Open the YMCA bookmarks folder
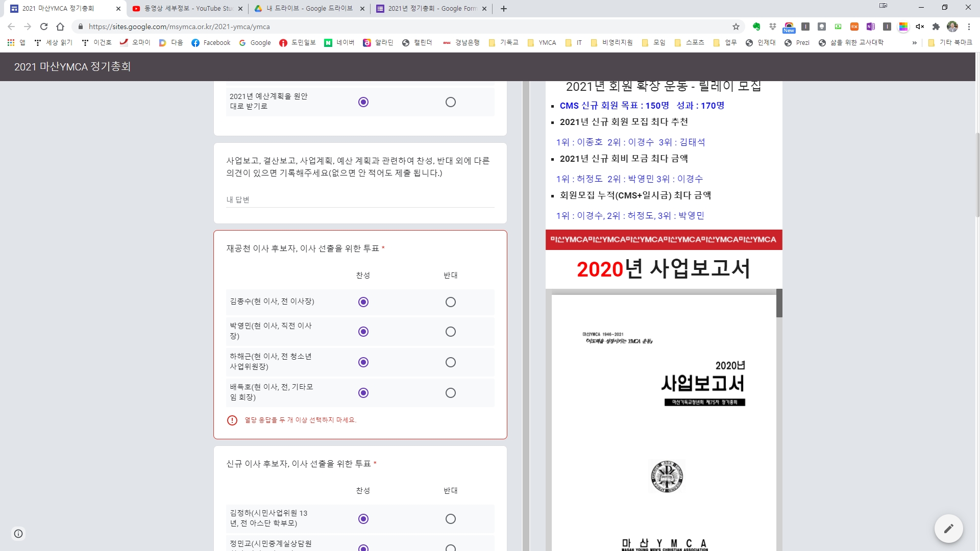 pyautogui.click(x=542, y=43)
